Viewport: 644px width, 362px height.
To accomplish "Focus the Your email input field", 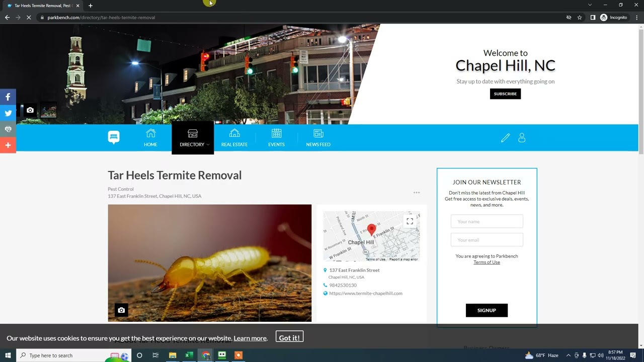I will (487, 240).
